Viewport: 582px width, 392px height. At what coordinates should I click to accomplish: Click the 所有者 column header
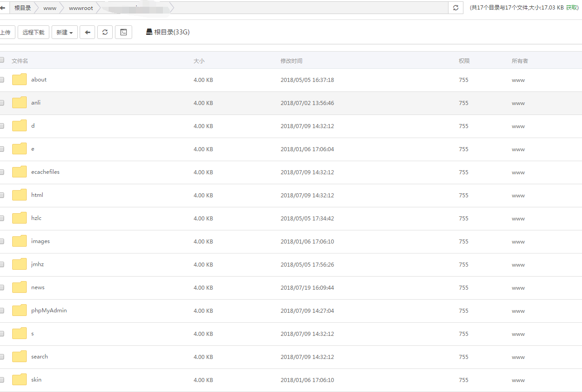coord(520,61)
